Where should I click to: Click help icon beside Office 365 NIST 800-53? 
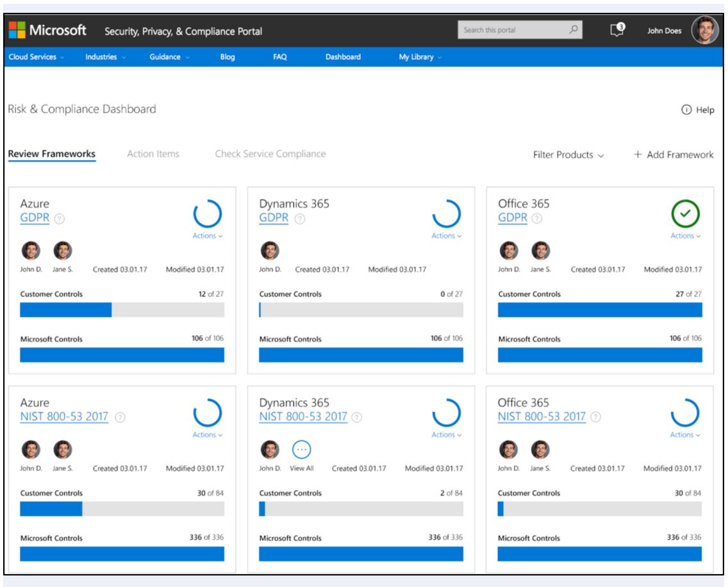[x=595, y=417]
